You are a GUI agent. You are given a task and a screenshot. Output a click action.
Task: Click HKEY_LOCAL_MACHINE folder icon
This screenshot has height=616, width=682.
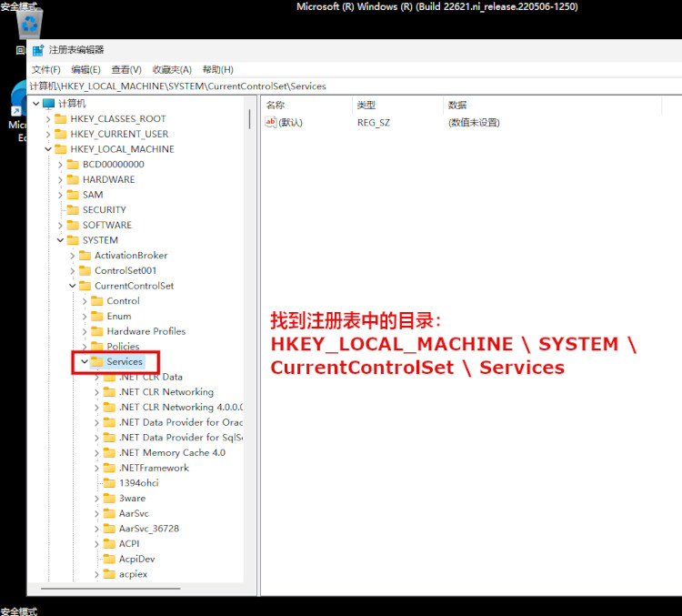point(60,149)
